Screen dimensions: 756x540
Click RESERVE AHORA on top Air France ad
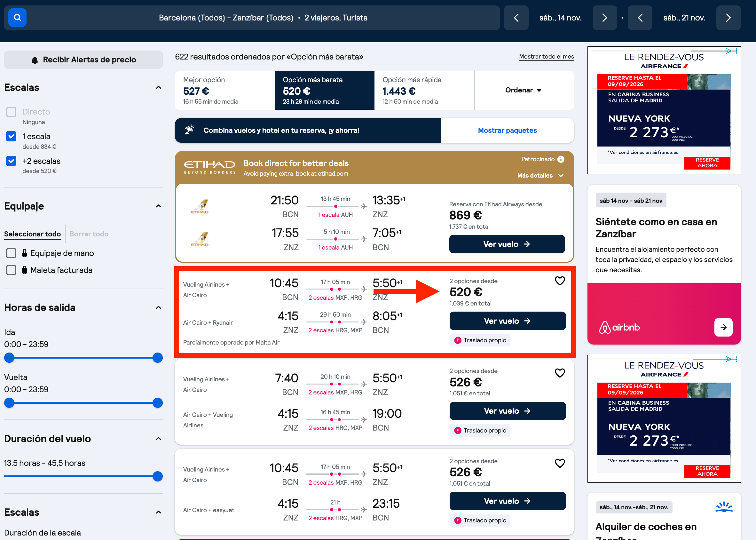707,163
